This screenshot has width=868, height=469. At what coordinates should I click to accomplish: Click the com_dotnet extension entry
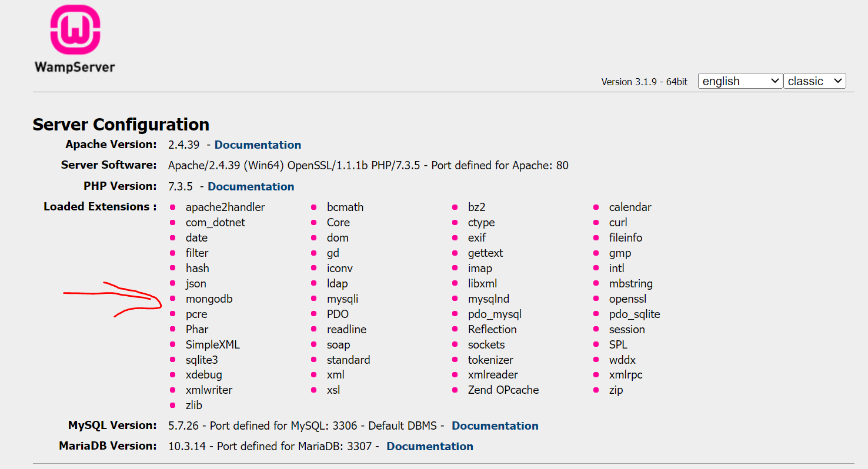[215, 222]
